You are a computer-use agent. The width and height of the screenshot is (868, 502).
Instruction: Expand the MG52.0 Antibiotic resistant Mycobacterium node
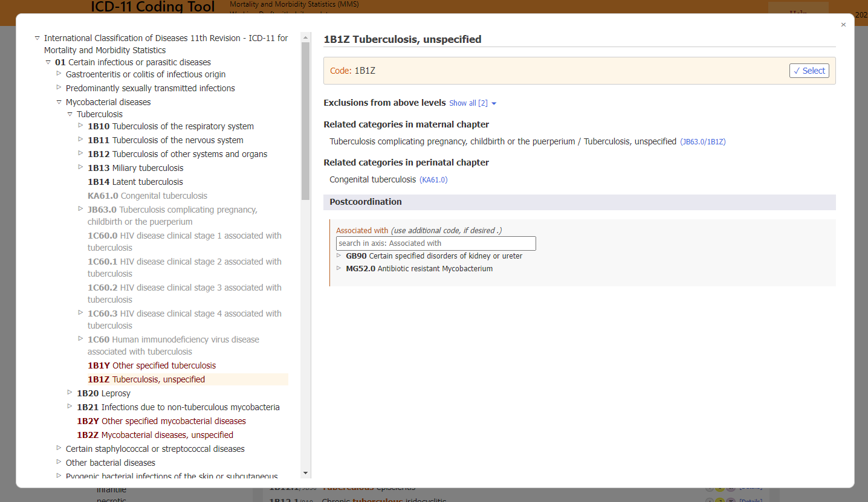point(338,268)
